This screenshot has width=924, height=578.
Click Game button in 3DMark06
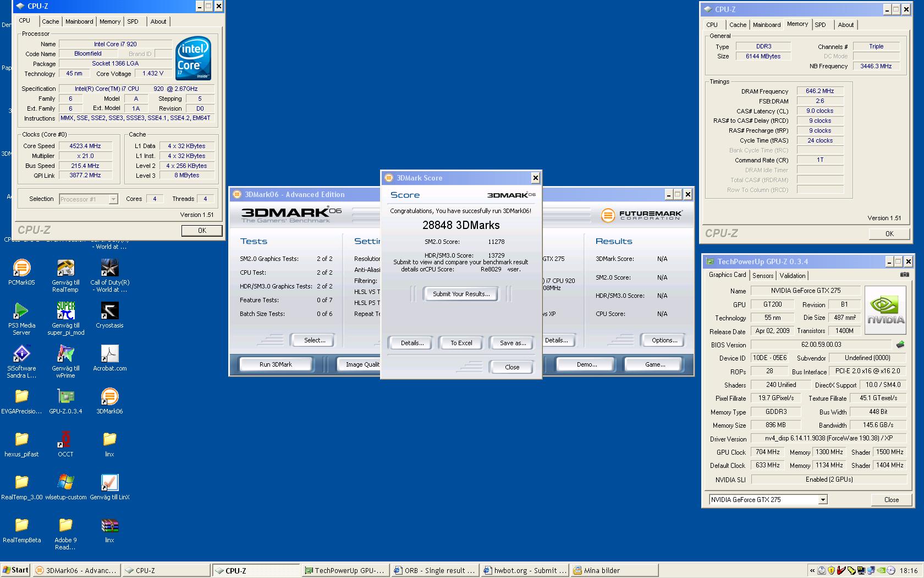[654, 364]
